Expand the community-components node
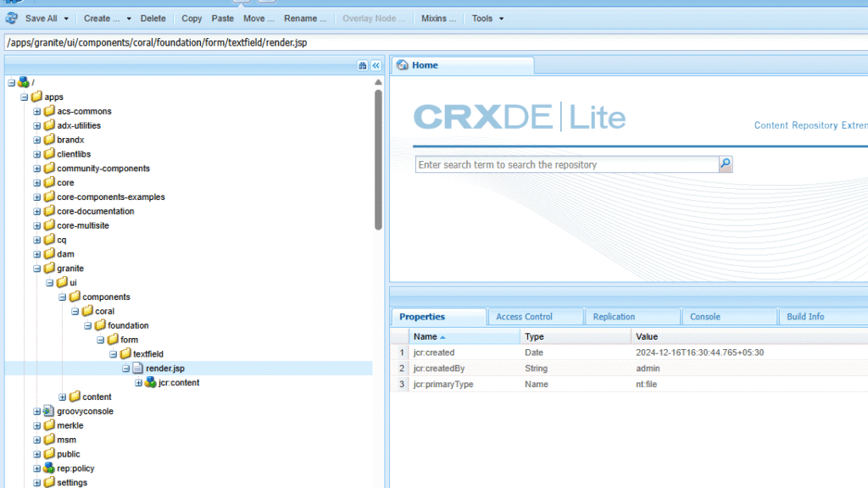The width and height of the screenshot is (868, 488). 37,169
